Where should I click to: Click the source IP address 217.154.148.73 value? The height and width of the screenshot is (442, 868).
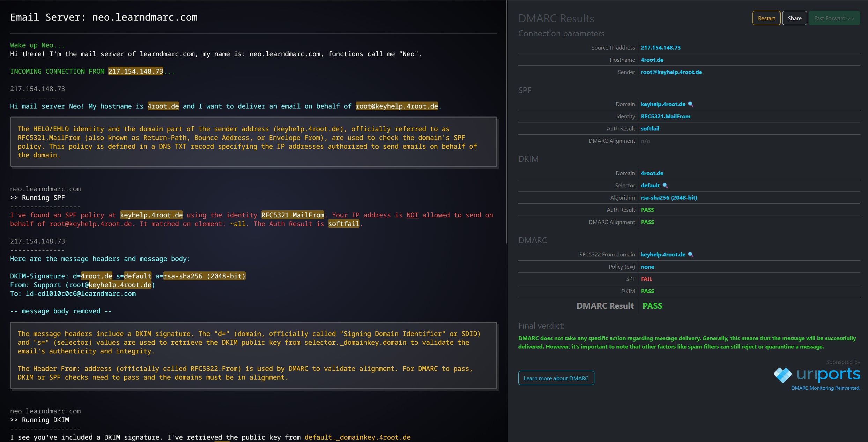[x=660, y=48]
